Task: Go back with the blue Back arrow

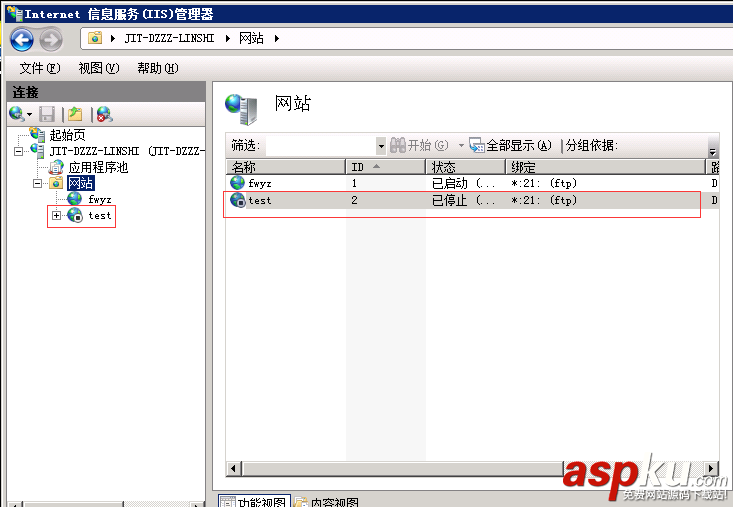Action: click(22, 39)
